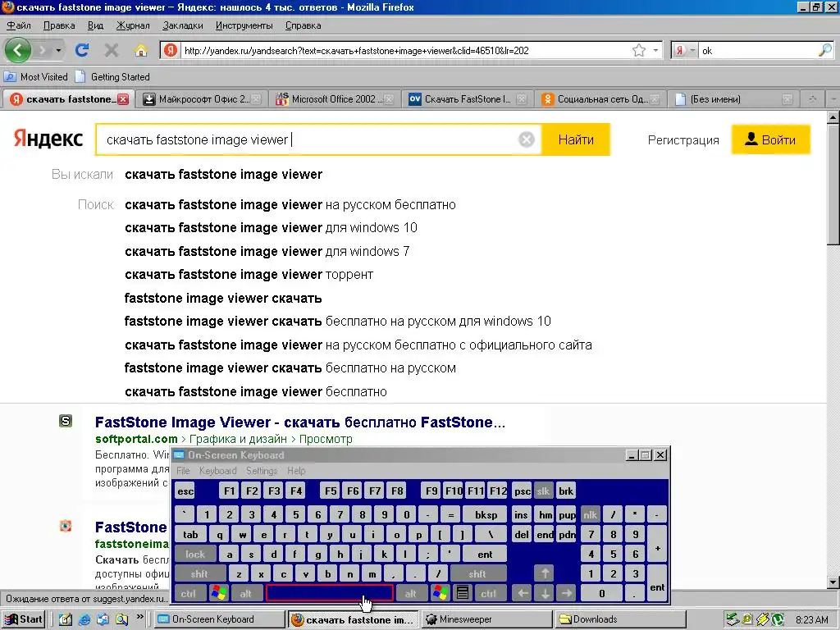Screen dimensions: 840x630
Task: Open the Инструменты menu
Action: (244, 25)
